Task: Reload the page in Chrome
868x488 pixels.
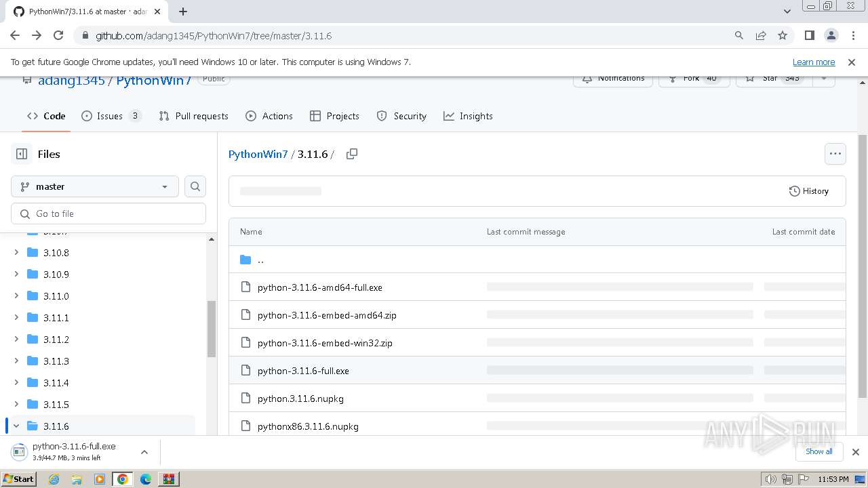Action: tap(58, 35)
